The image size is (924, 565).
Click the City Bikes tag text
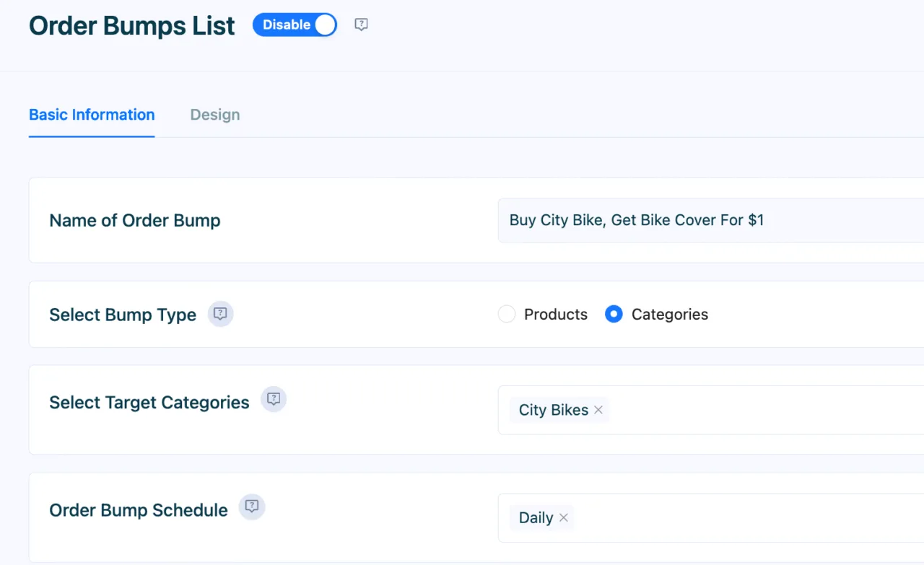pos(554,410)
